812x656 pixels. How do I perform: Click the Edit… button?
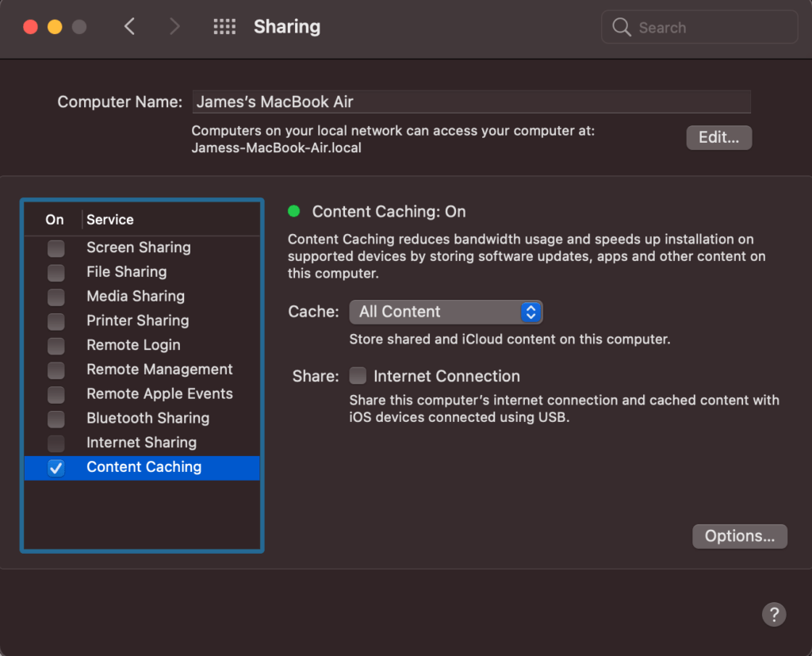pyautogui.click(x=718, y=137)
